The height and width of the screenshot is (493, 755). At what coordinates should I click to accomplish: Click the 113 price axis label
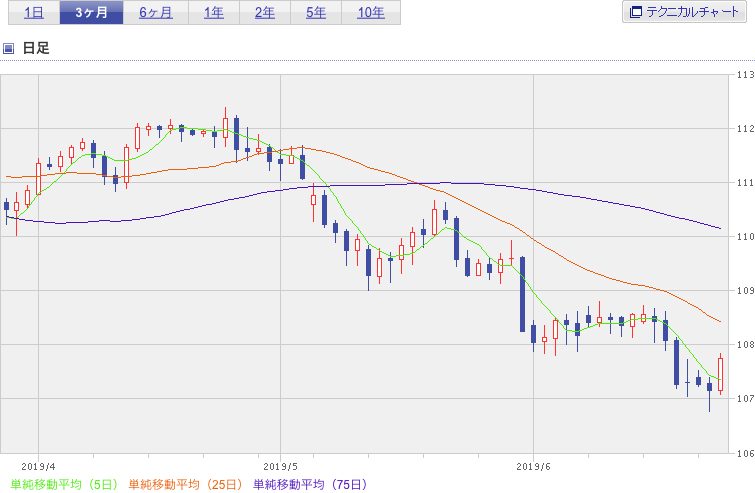tap(745, 75)
